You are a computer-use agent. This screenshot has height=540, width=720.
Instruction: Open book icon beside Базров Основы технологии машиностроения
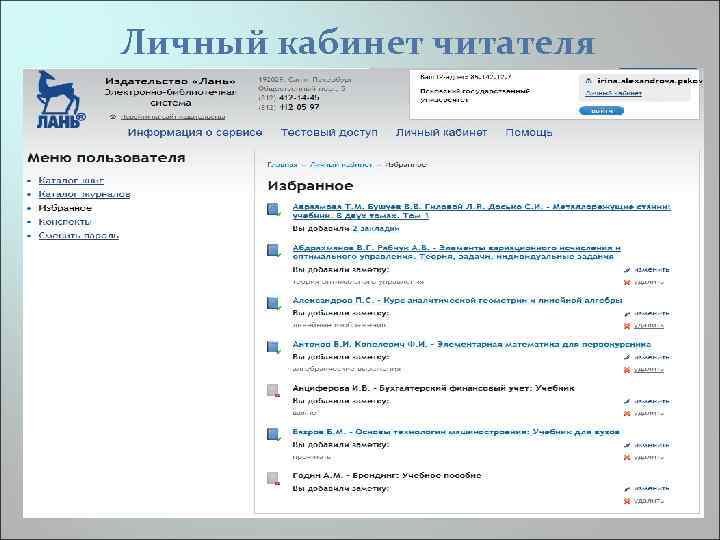[274, 434]
